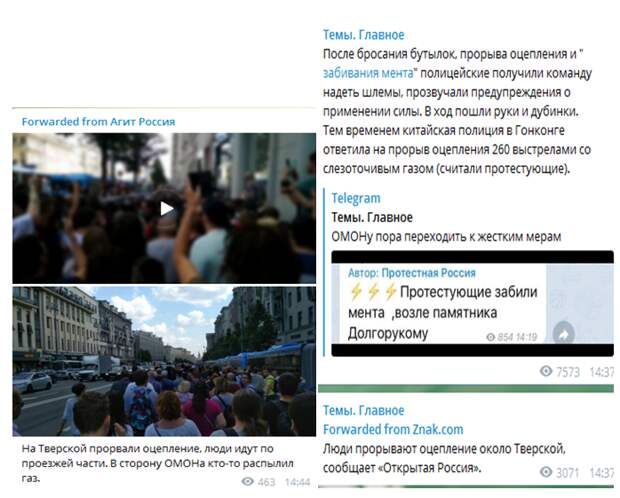Viewport: 620px width, 498px height.
Task: Open the "Forwarded from Znak.com" source link
Action: (393, 430)
